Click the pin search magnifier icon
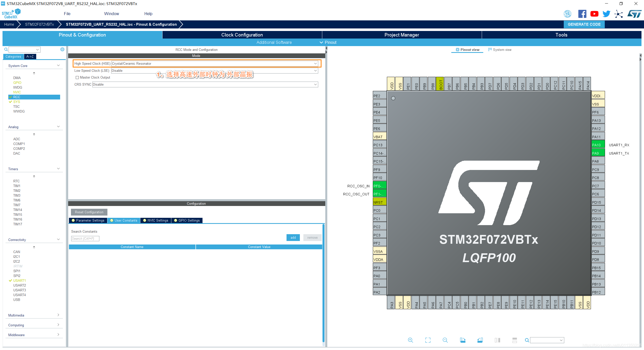Image resolution: width=644 pixels, height=350 pixels. pyautogui.click(x=527, y=340)
